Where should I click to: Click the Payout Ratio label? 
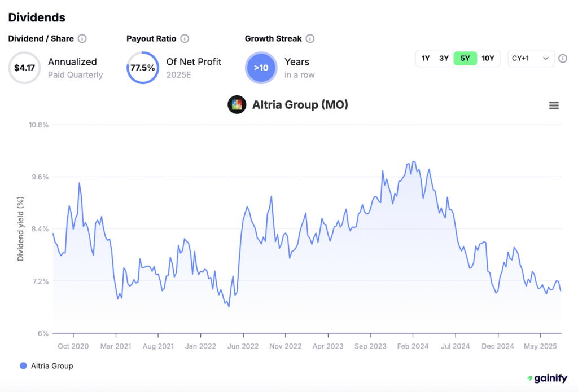point(151,39)
